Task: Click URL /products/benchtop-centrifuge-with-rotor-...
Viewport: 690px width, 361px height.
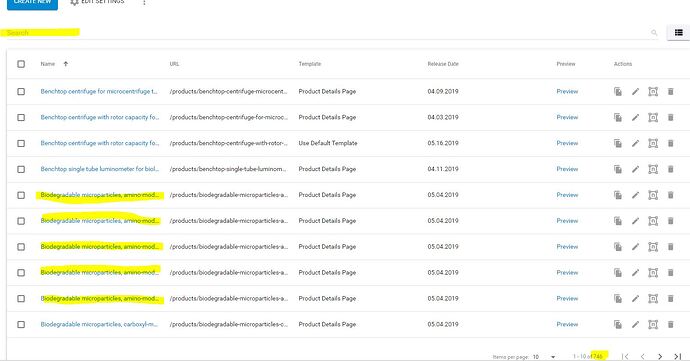Action: [x=229, y=144]
